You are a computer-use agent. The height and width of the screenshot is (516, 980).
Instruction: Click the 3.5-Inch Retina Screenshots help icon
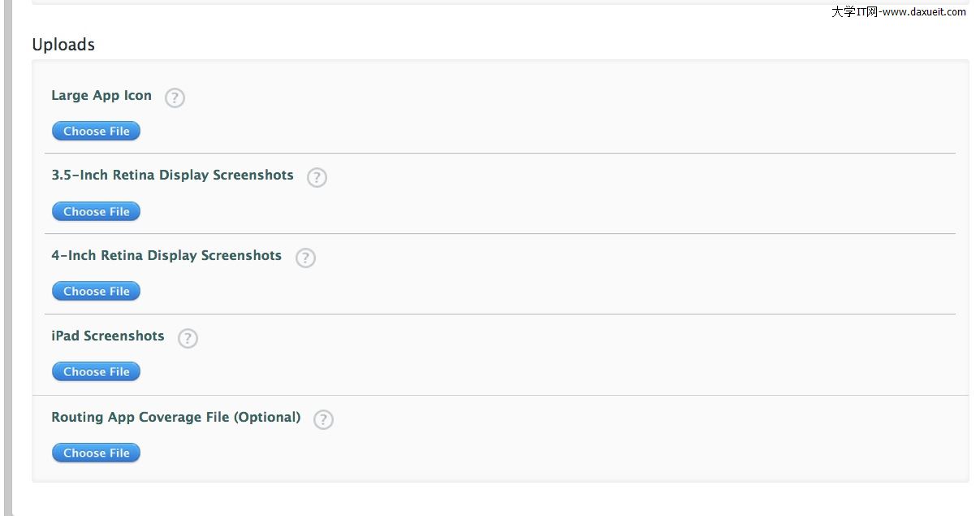click(317, 178)
